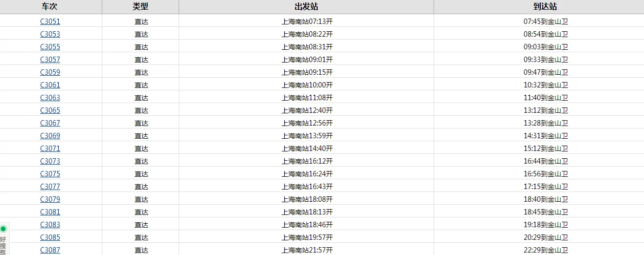Open train C3071 link
The height and width of the screenshot is (255, 644).
[50, 149]
